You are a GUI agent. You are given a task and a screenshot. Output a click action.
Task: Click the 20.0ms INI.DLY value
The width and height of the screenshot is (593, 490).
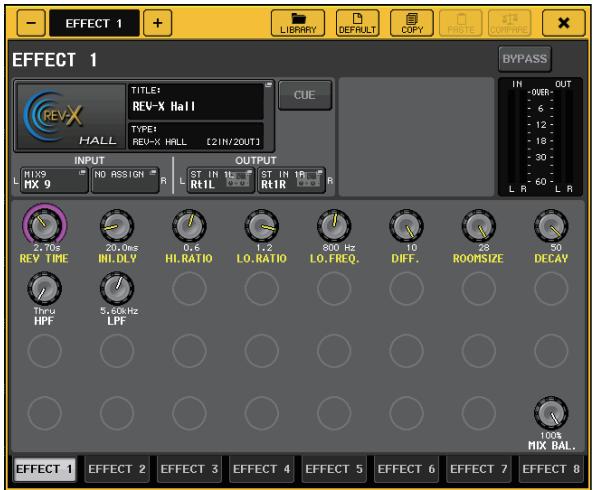pos(122,248)
